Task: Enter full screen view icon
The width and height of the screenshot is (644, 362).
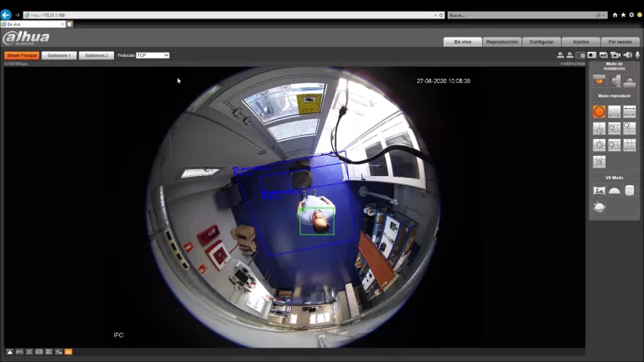Action: 29,352
